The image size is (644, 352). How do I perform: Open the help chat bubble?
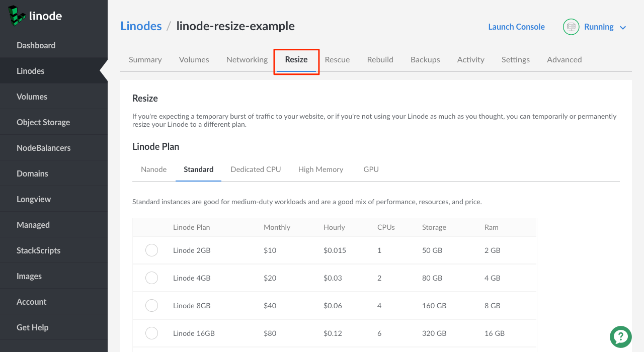(x=620, y=337)
